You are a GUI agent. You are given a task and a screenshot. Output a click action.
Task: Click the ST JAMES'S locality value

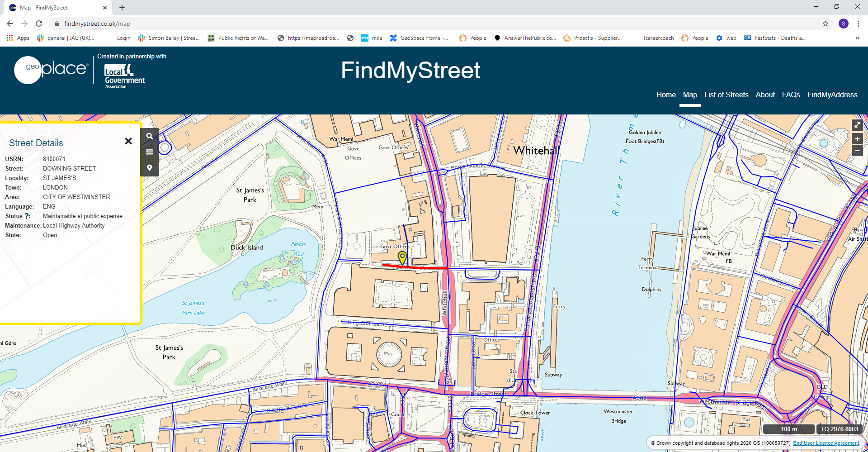[60, 178]
